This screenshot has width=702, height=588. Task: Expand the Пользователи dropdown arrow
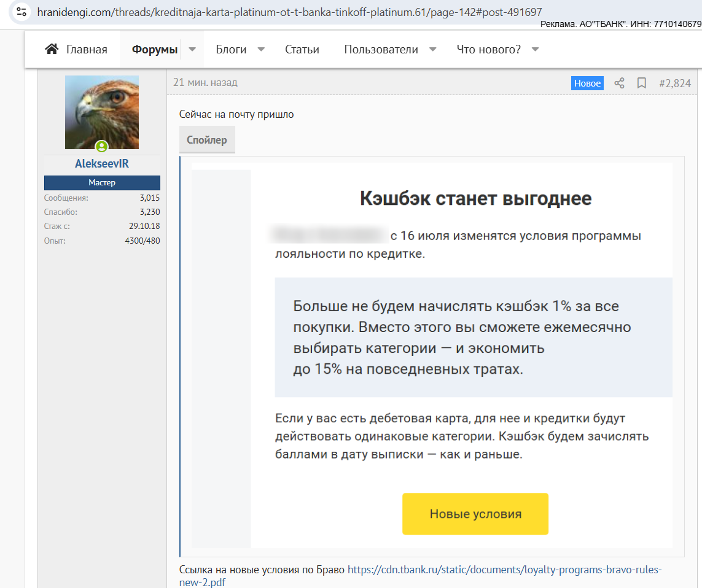[432, 49]
